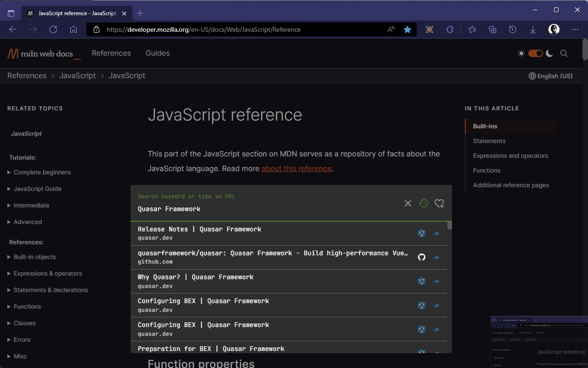Expand the Built-in objects section
The height and width of the screenshot is (368, 588).
34,257
